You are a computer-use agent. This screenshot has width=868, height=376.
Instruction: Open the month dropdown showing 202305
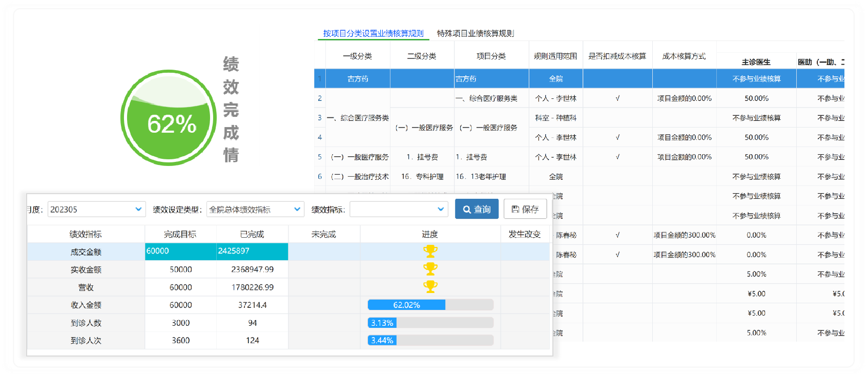96,209
